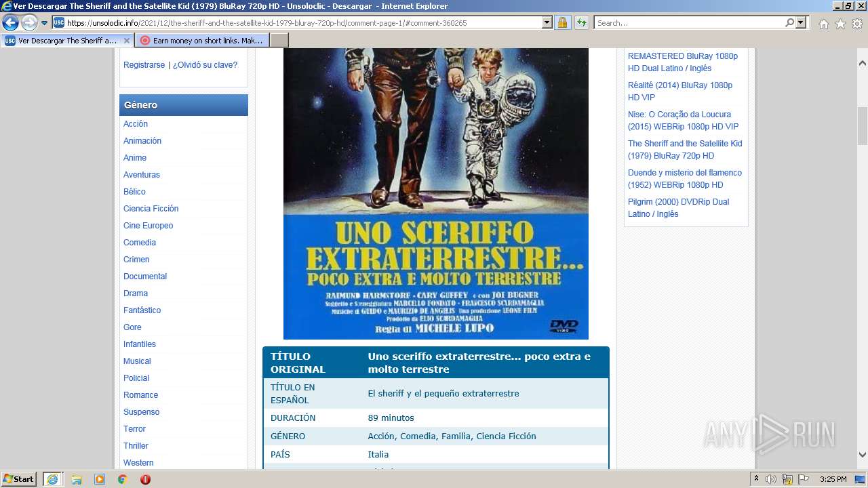The image size is (868, 488).
Task: Open the Fantástico genre link
Action: [x=142, y=310]
